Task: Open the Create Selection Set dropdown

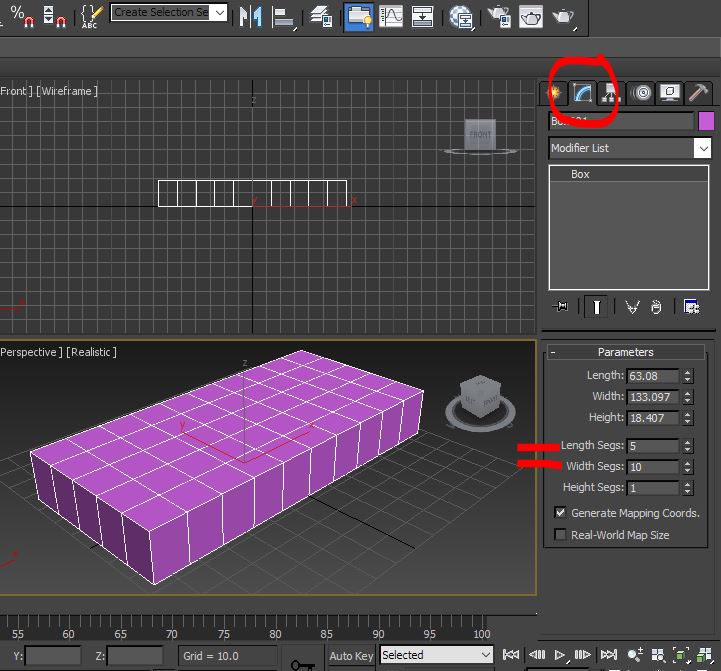Action: pos(219,13)
